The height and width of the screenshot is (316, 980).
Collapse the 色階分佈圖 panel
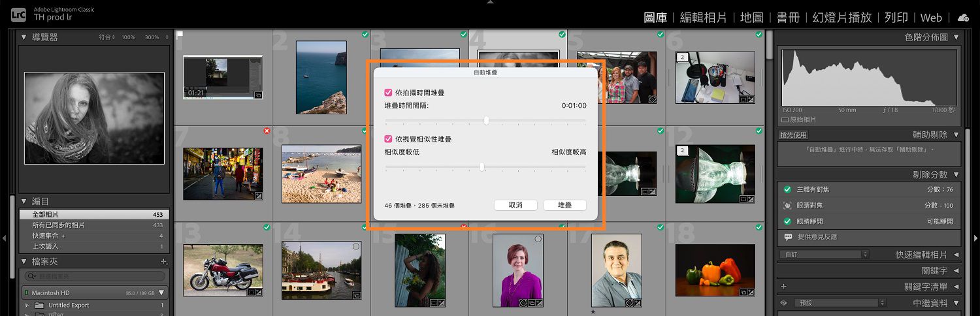[956, 37]
